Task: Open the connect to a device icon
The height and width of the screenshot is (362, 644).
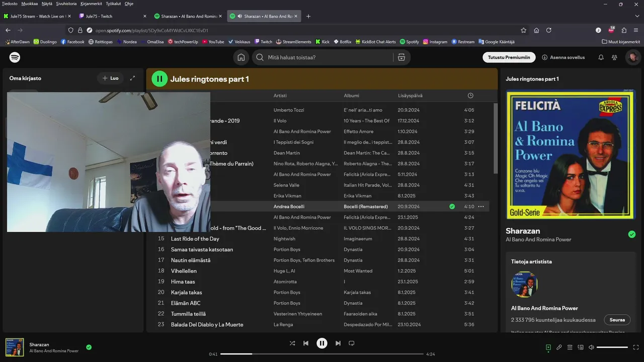Action: click(581, 347)
